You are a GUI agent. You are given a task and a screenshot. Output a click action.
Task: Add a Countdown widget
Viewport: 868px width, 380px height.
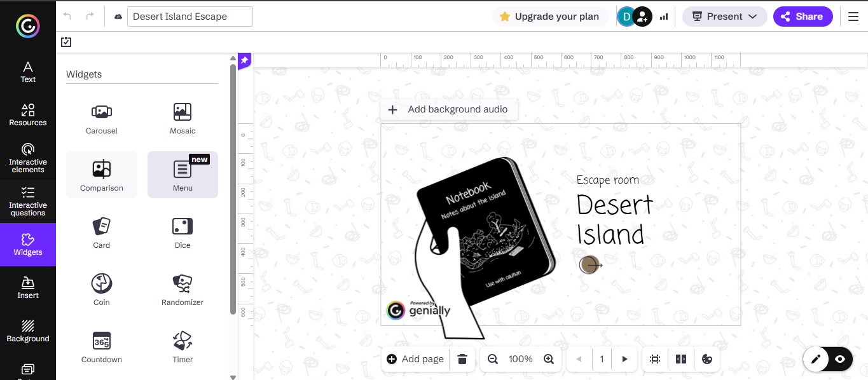102,347
